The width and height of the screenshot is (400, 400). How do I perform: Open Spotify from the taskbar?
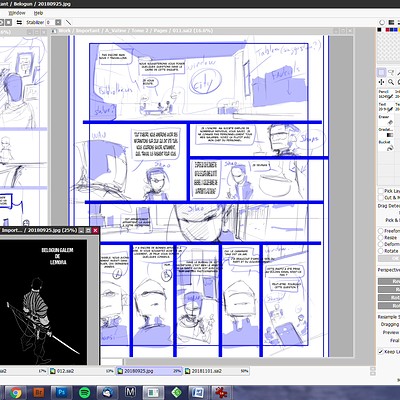(x=85, y=393)
